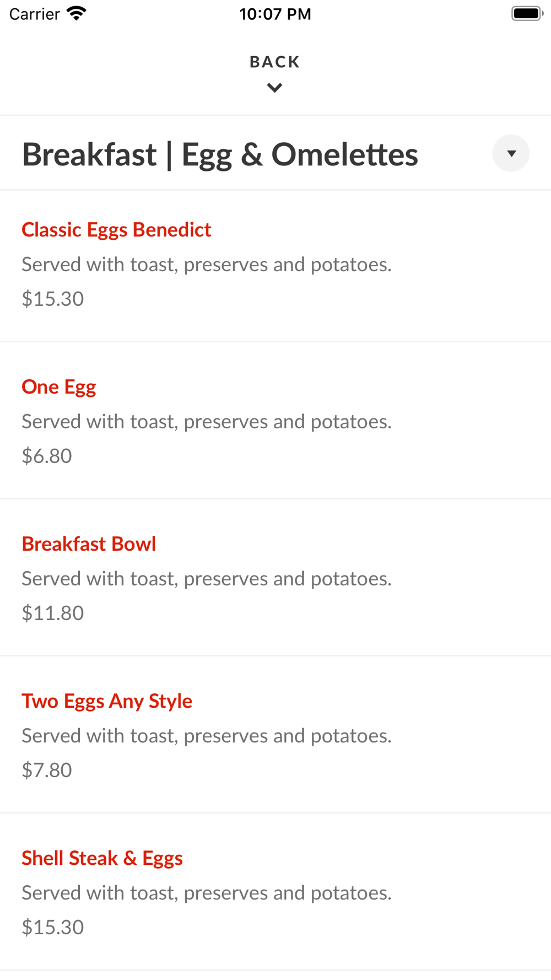This screenshot has height=980, width=551.
Task: Tap the Classic Eggs Benedict description text
Action: pos(207,265)
